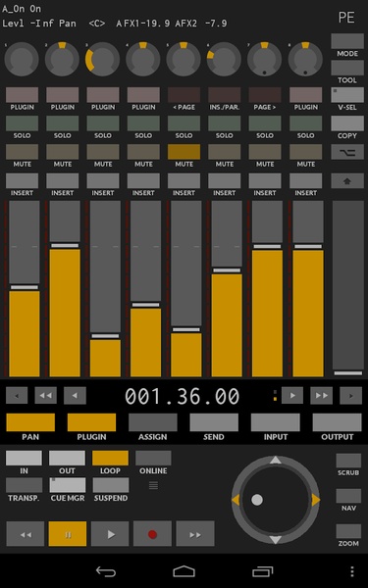Tap channel 1 PLUGIN button
368x588 pixels.
tap(22, 95)
